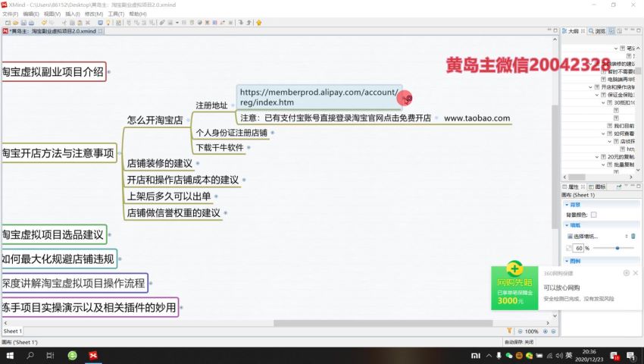
Task: Click the volume speaker tray icon
Action: (x=559, y=356)
